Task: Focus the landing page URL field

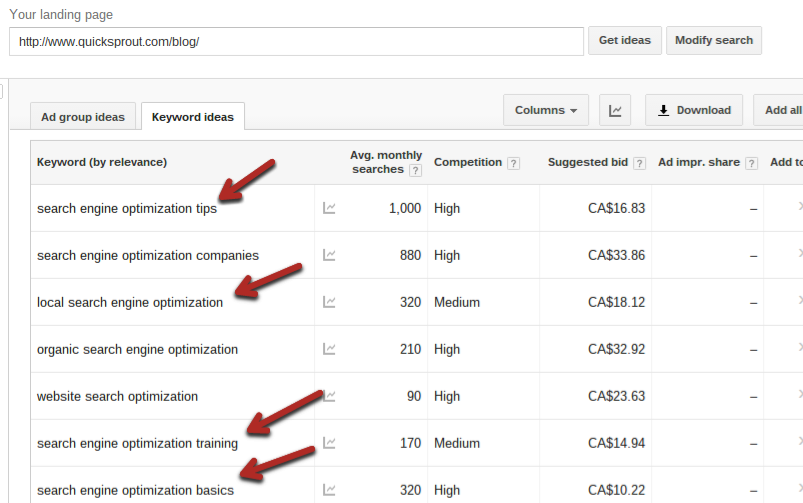Action: [x=296, y=41]
